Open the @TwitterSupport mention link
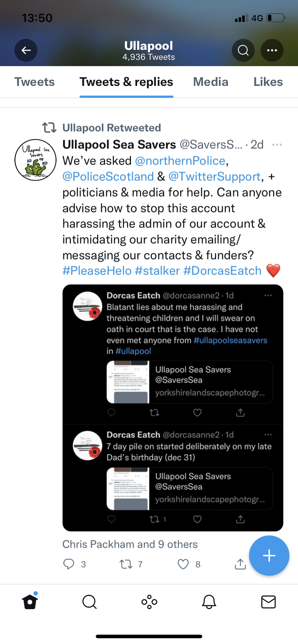This screenshot has width=298, height=644. tap(215, 176)
